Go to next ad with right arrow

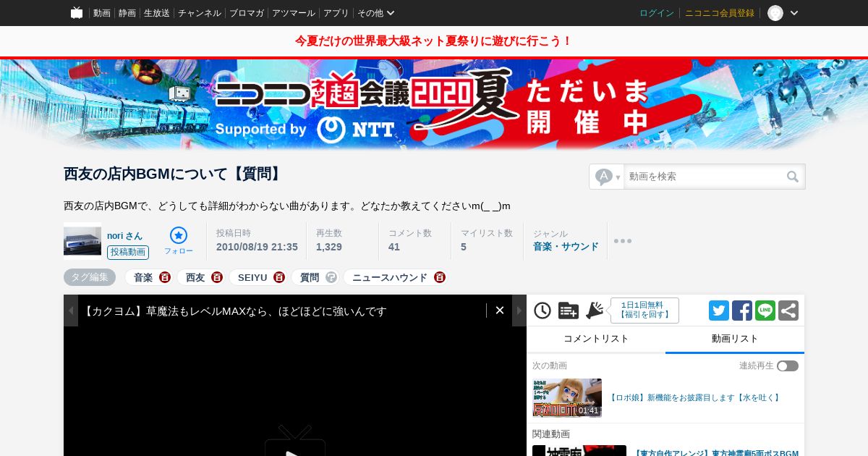pos(519,311)
